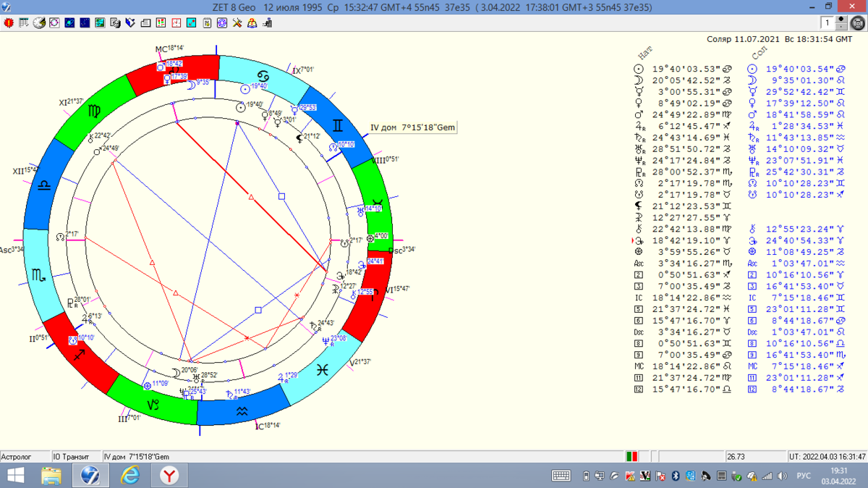Click the IO Транзит status bar panel
Image resolution: width=868 pixels, height=488 pixels.
pyautogui.click(x=77, y=457)
